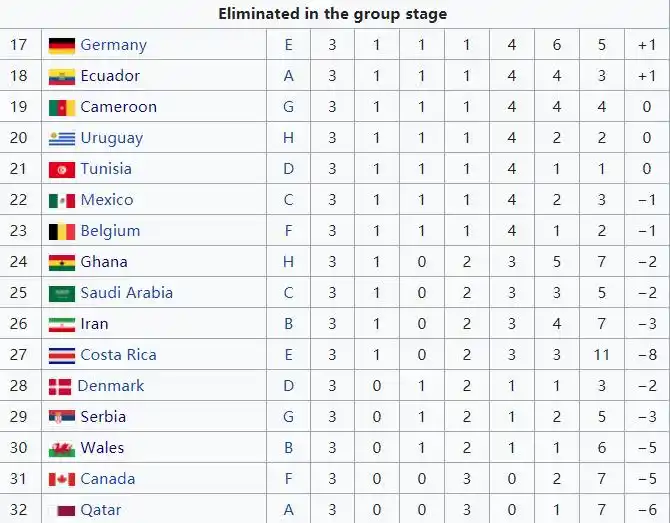Open the Saudi Arabia team link

point(127,293)
